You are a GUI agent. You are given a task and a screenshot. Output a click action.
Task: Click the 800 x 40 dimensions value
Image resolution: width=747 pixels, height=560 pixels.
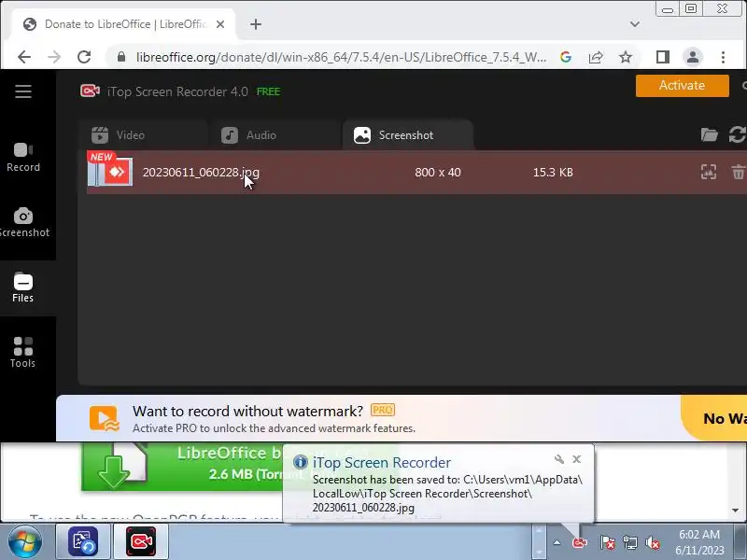click(x=438, y=173)
